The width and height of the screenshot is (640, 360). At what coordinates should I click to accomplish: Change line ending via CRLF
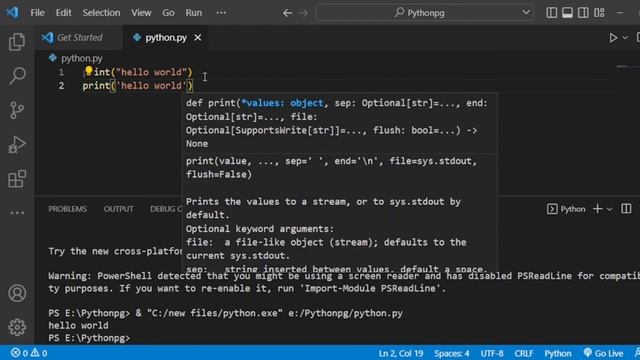(x=524, y=353)
